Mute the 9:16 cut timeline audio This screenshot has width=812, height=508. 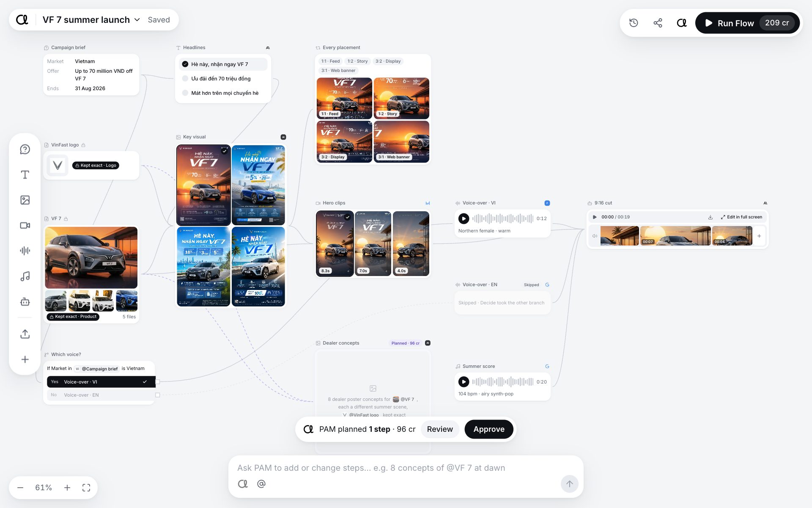[594, 236]
